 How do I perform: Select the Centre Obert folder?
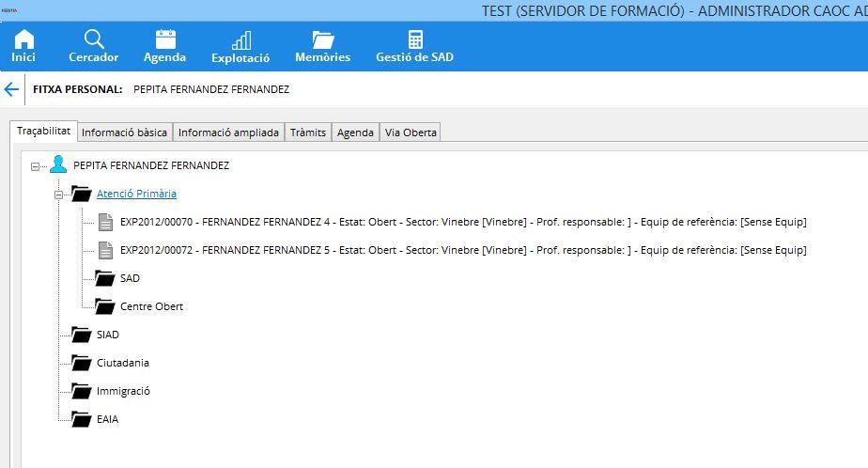coord(150,306)
